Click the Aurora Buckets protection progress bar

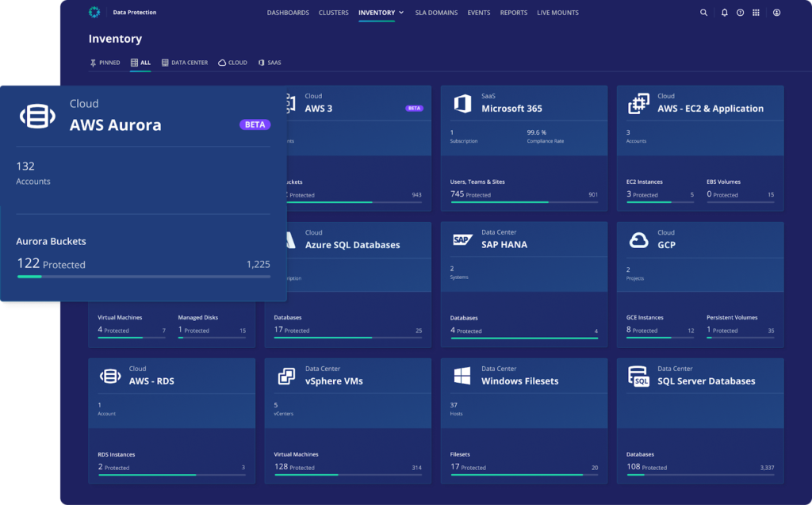pos(143,277)
